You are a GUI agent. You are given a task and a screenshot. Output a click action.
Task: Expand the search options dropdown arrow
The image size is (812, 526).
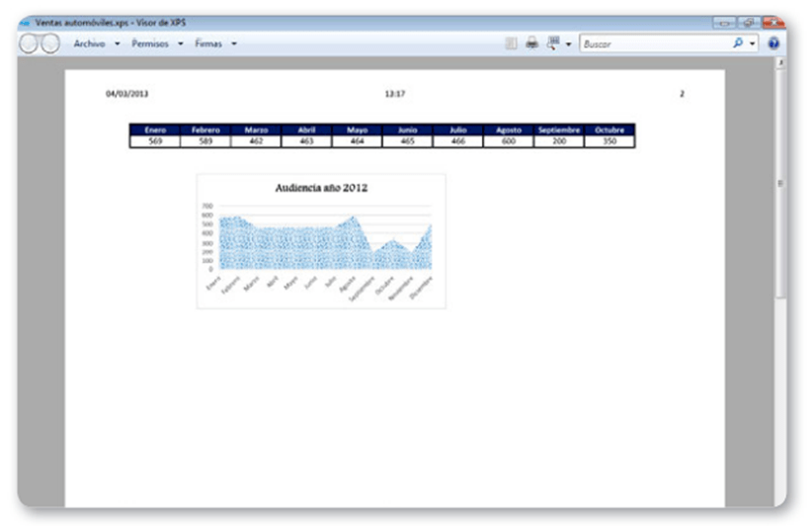[x=753, y=44]
